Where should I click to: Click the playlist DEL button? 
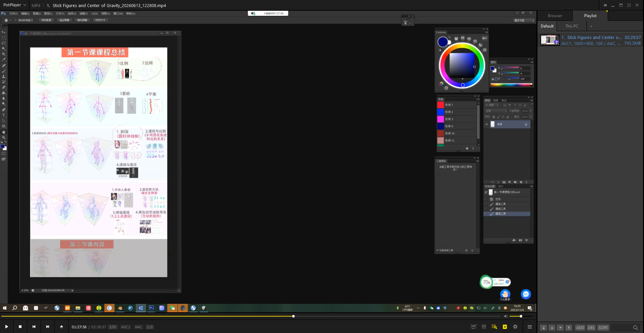(x=591, y=328)
